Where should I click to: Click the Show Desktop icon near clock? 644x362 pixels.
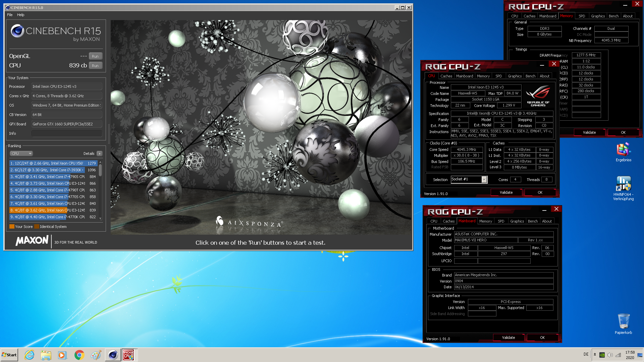click(640, 355)
